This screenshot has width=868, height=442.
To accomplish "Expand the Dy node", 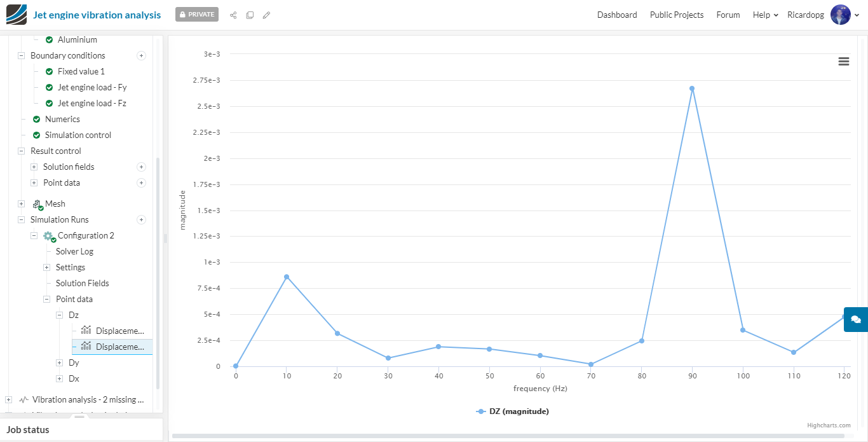I will click(59, 363).
